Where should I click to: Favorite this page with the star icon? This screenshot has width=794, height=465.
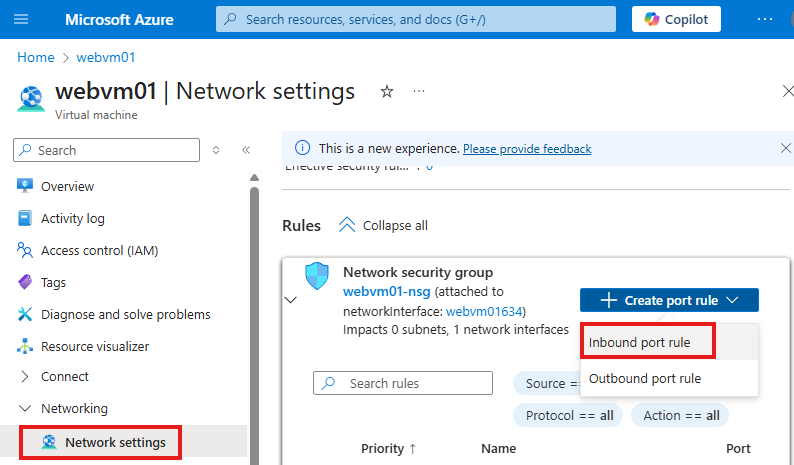(x=387, y=92)
